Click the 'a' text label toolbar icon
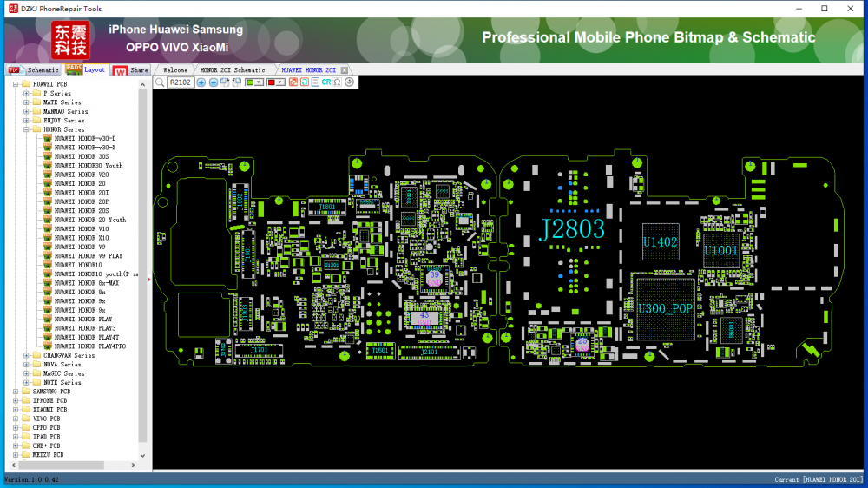This screenshot has width=868, height=488. [305, 82]
